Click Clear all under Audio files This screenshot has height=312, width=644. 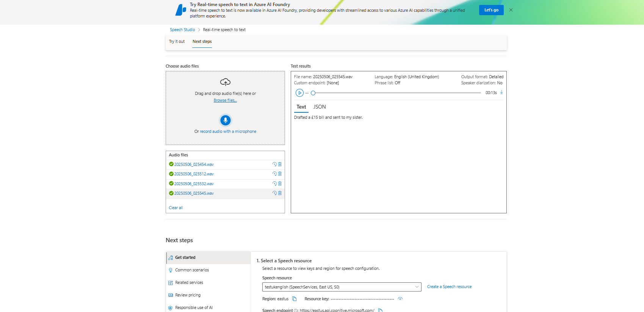tap(175, 208)
